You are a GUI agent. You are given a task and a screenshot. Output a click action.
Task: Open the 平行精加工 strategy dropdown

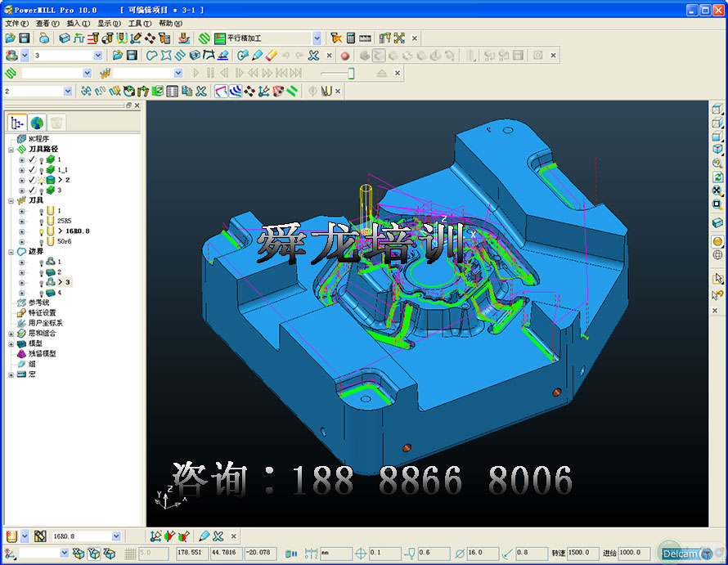coord(317,38)
